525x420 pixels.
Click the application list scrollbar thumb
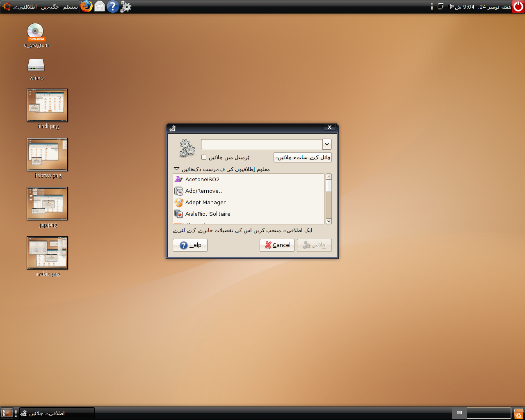point(329,186)
